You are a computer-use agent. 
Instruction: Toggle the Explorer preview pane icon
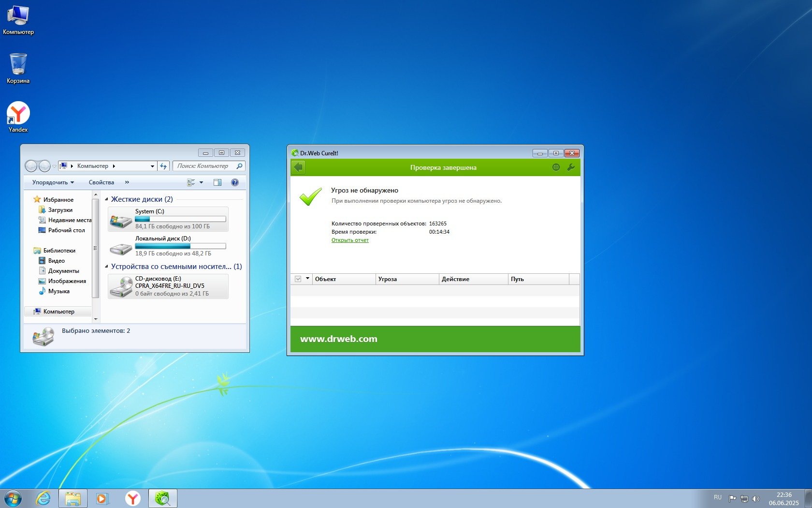[x=217, y=182]
